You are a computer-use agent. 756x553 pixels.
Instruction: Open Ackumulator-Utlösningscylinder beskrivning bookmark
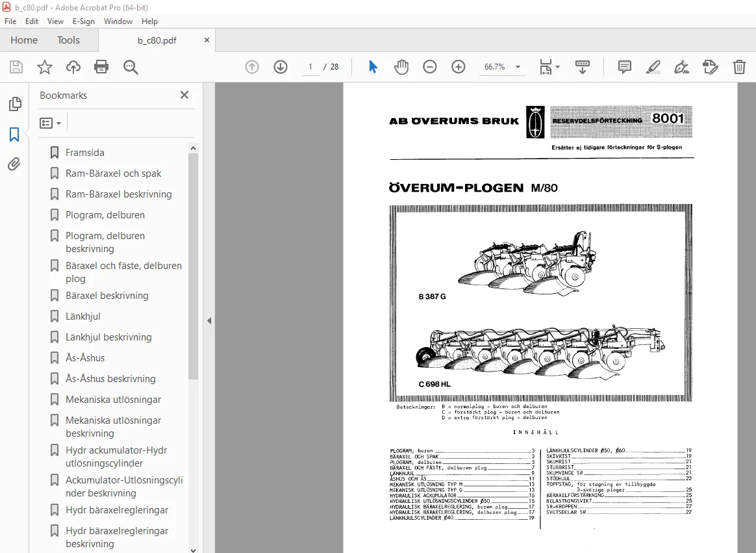tap(124, 487)
